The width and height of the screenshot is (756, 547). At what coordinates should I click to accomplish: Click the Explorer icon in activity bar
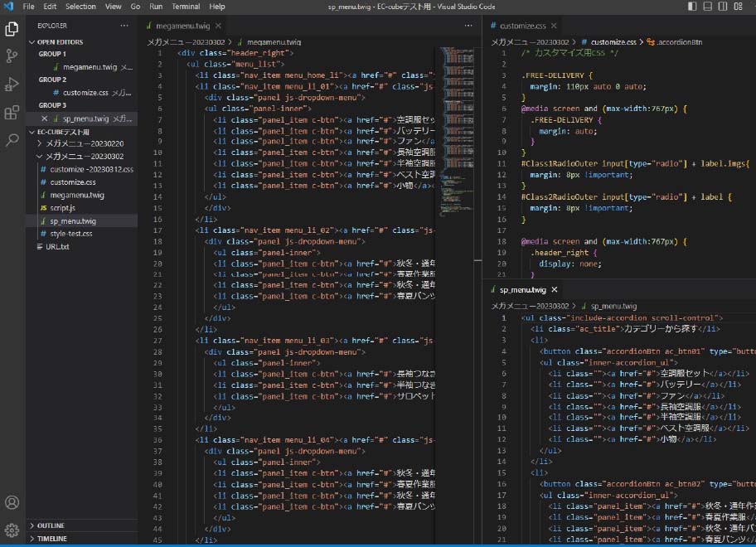12,29
